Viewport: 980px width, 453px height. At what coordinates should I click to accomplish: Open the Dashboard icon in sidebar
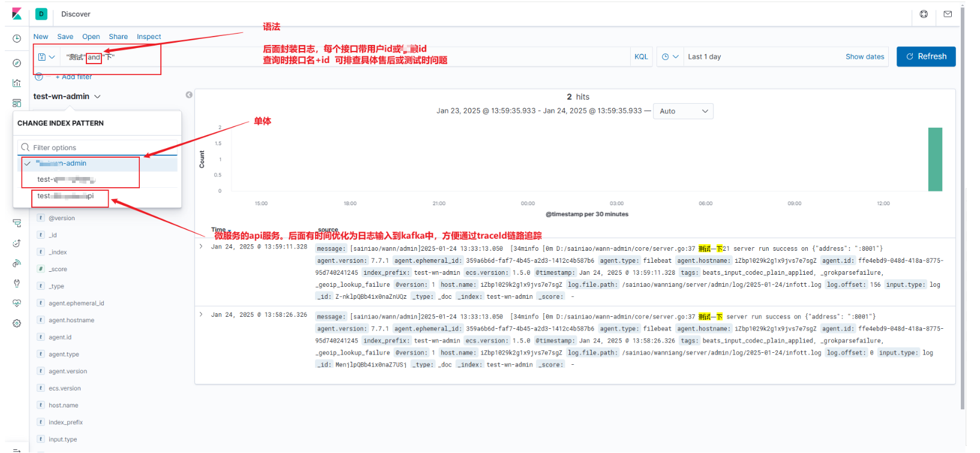pos(17,103)
